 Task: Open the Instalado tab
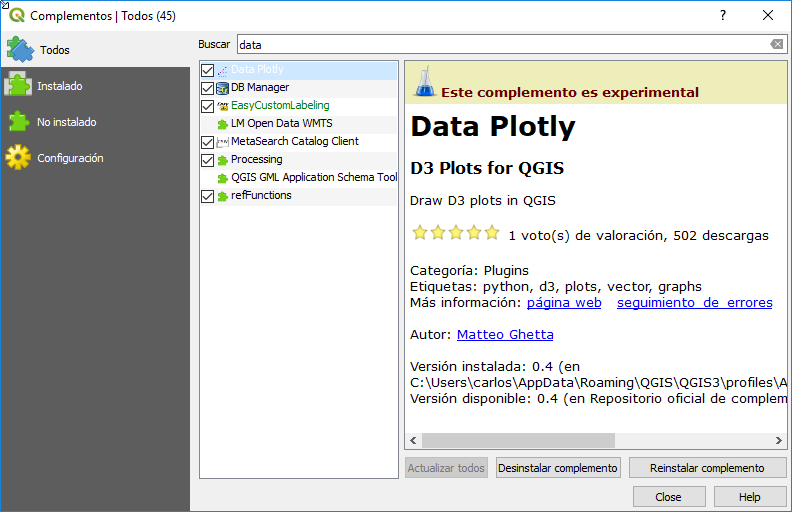coord(60,86)
